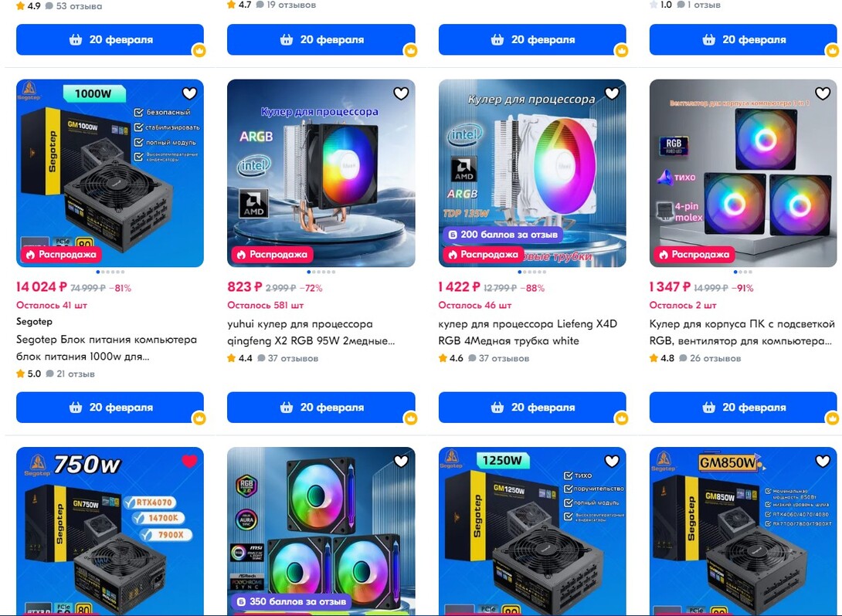Click heart icon on GM850W power supply
This screenshot has height=616, width=842.
pyautogui.click(x=823, y=461)
